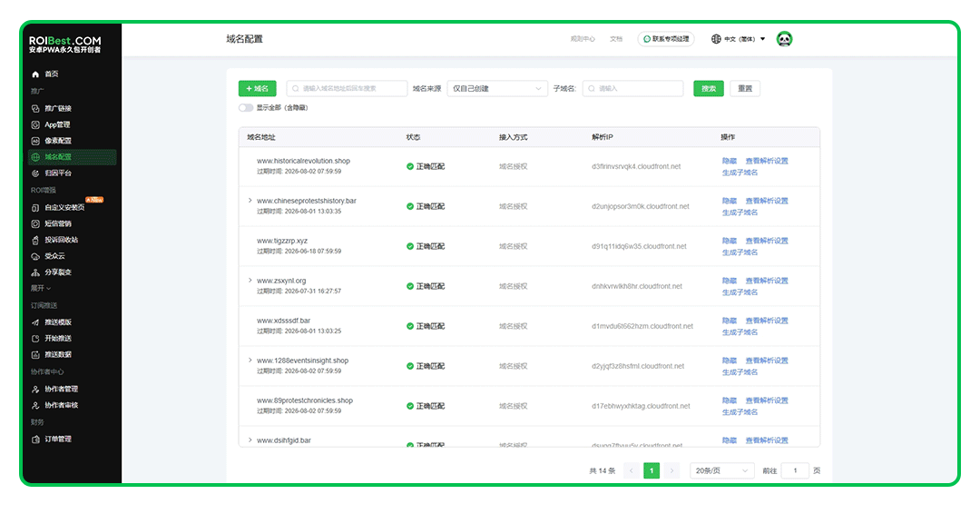Click the 推送数据 chart icon
The height and width of the screenshot is (514, 980).
coord(35,355)
